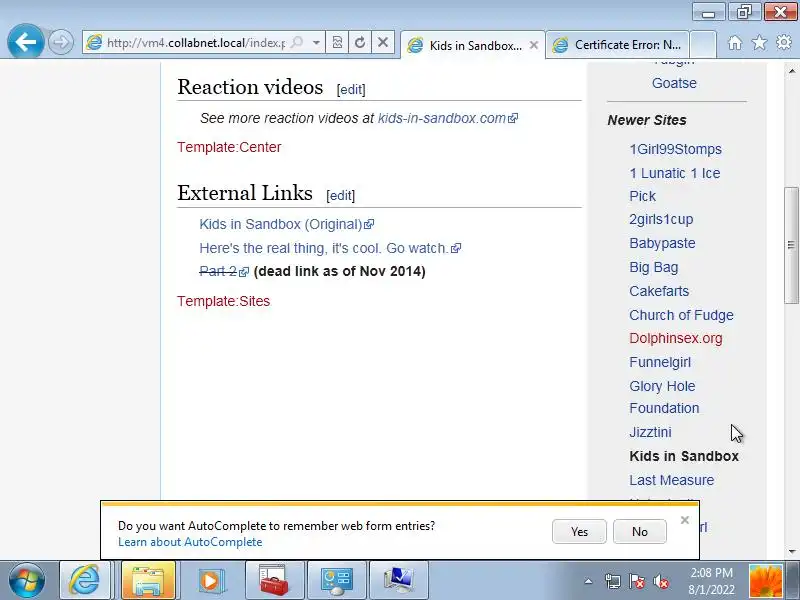This screenshot has width=800, height=600.
Task: Edit the External Links section
Action: click(340, 195)
